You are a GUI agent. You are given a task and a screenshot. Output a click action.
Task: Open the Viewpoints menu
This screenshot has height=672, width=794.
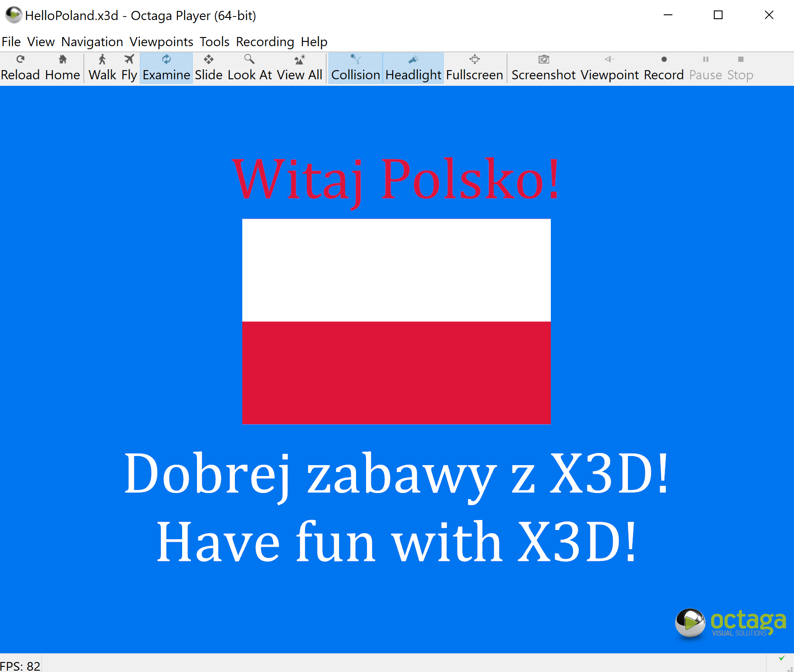point(161,42)
